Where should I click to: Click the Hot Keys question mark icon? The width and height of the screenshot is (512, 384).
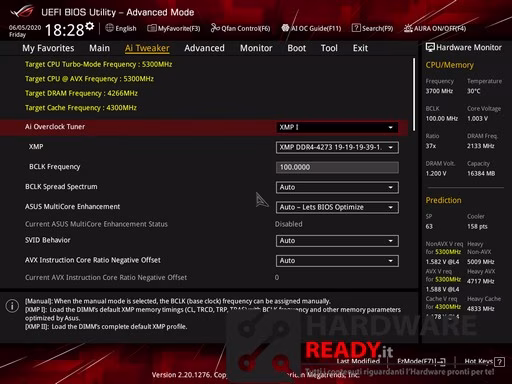point(499,362)
